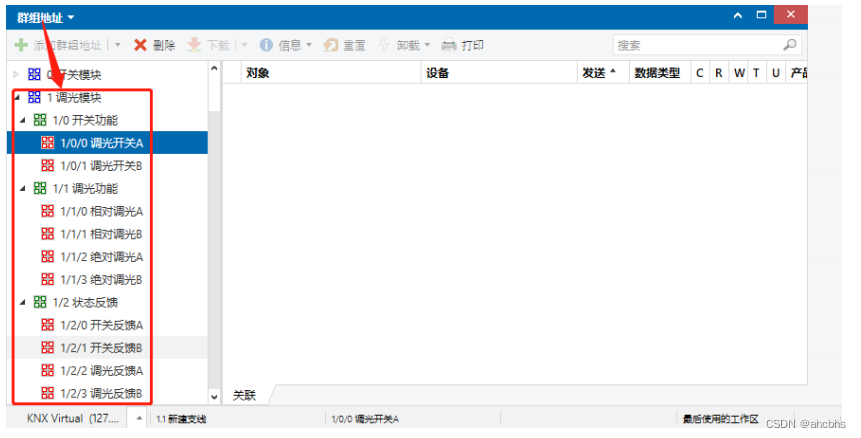Viewport: 861px width, 438px height.
Task: Click the green icon of 1/1 调光功能
Action: pyautogui.click(x=40, y=188)
